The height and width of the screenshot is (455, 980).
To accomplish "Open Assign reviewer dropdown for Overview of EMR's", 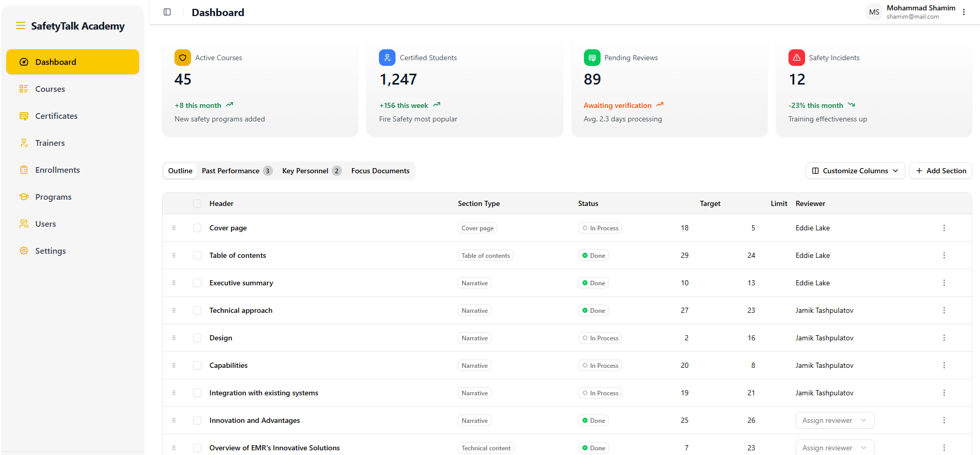I will pos(835,447).
